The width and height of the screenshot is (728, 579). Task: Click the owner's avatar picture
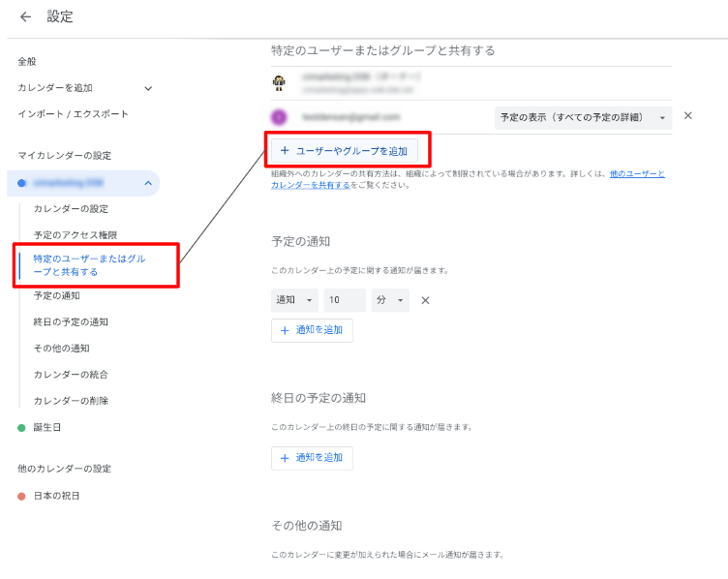pyautogui.click(x=279, y=83)
